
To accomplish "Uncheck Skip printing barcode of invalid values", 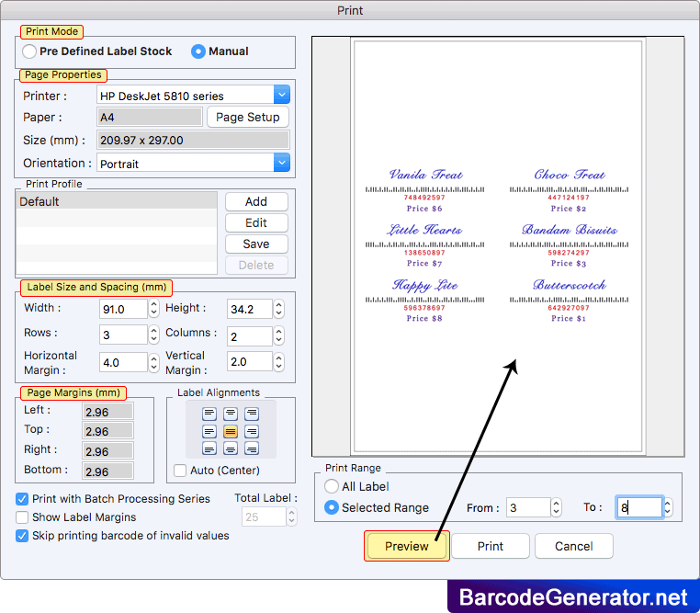I will pyautogui.click(x=22, y=535).
